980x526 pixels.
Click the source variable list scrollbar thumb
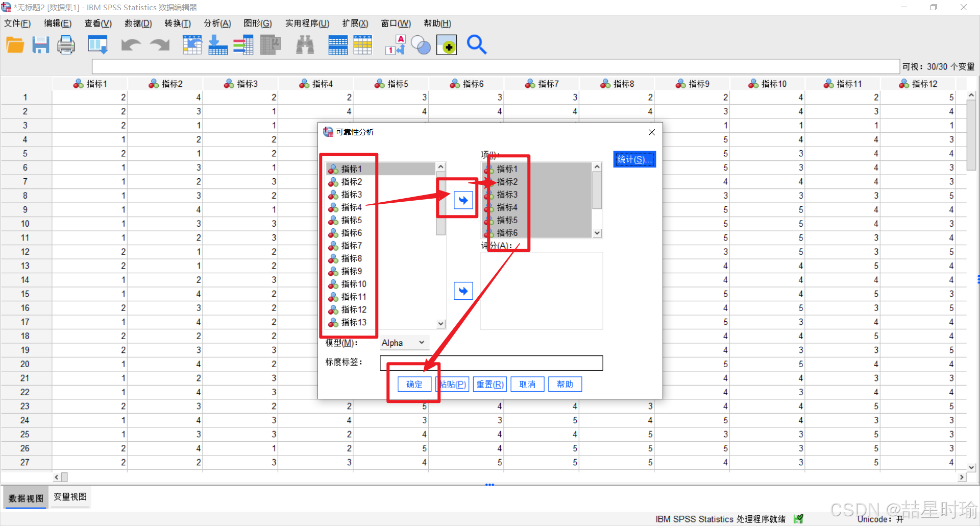point(441,203)
